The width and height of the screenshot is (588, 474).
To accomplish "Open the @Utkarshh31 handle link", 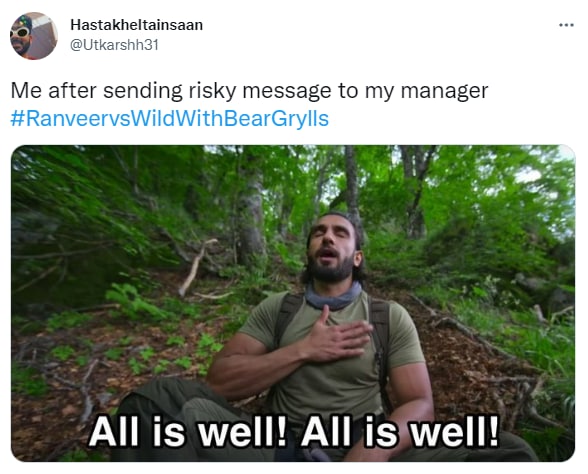I will [x=114, y=45].
